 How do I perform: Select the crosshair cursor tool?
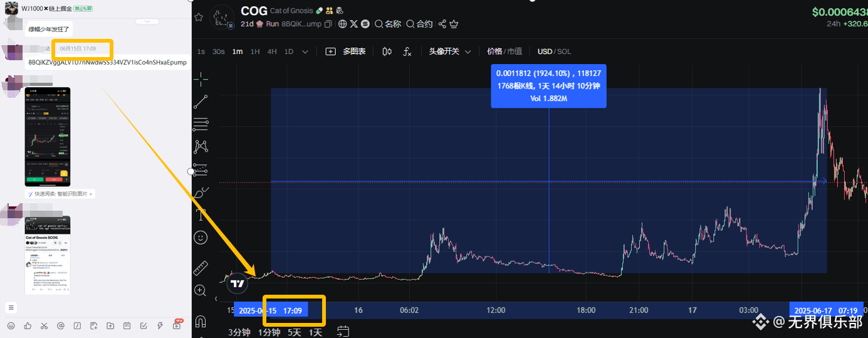pos(201,79)
